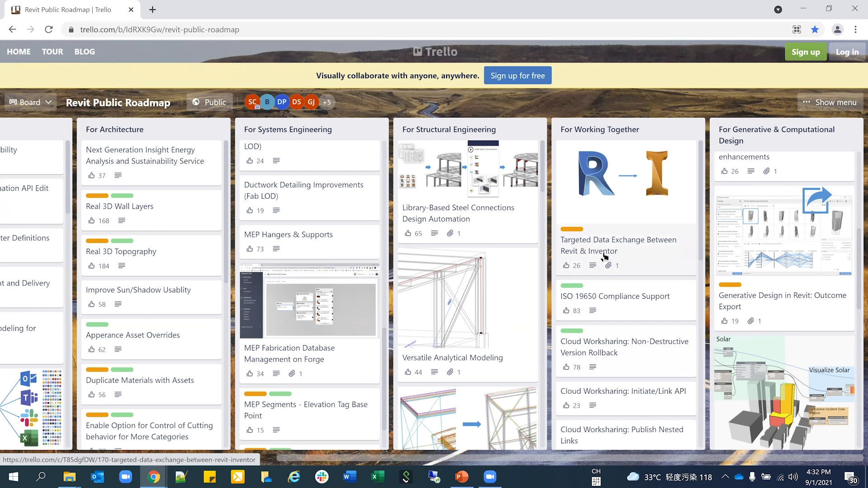Go back with the browser back arrow
This screenshot has width=868, height=488.
tap(12, 29)
